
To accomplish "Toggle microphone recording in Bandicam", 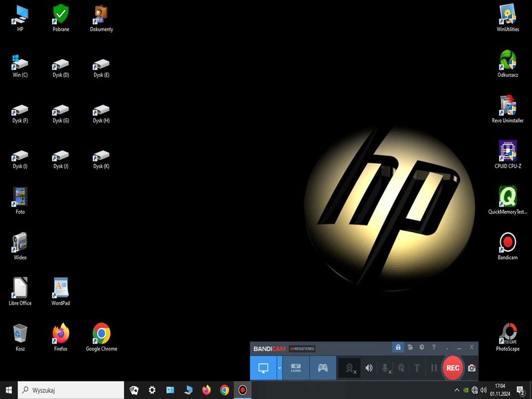I will [x=385, y=368].
